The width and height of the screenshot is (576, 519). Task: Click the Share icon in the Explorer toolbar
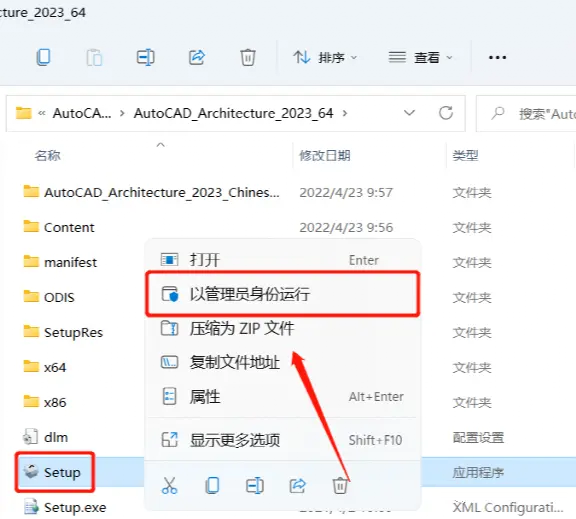[x=197, y=57]
